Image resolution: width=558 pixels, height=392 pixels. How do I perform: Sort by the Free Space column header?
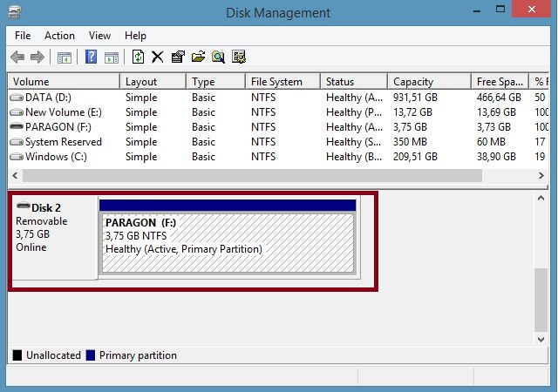pyautogui.click(x=500, y=82)
